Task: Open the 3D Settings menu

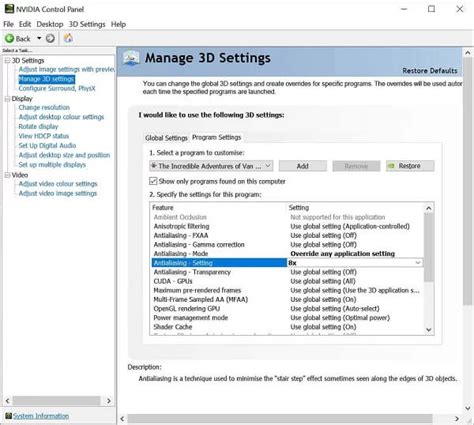Action: [87, 24]
